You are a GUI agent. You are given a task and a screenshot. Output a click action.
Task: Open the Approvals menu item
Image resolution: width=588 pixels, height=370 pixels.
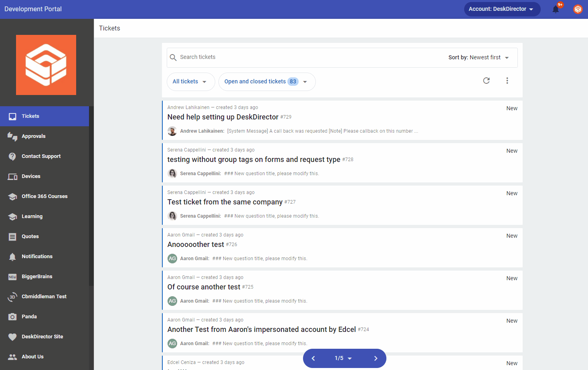pos(44,136)
